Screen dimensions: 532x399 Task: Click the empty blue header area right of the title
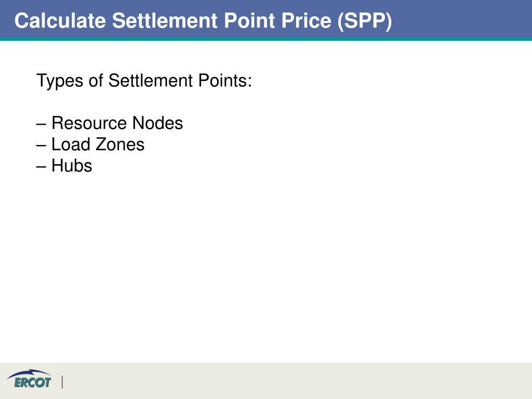(461, 19)
